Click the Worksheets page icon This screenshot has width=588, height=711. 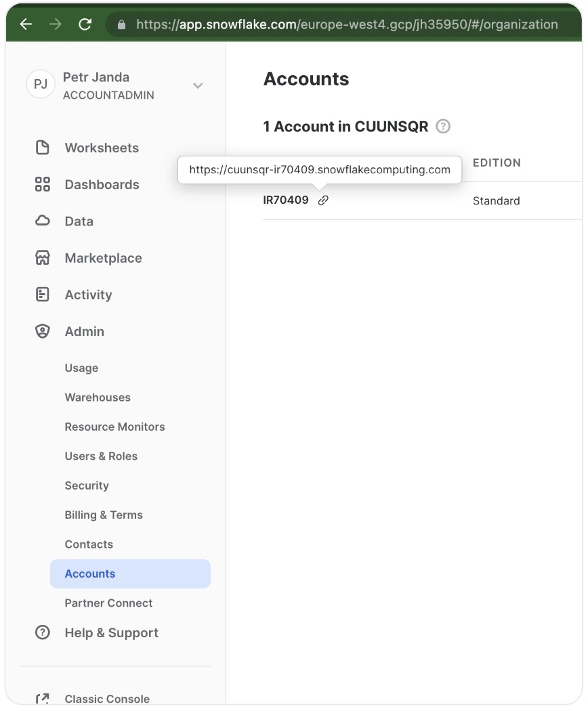pyautogui.click(x=42, y=148)
